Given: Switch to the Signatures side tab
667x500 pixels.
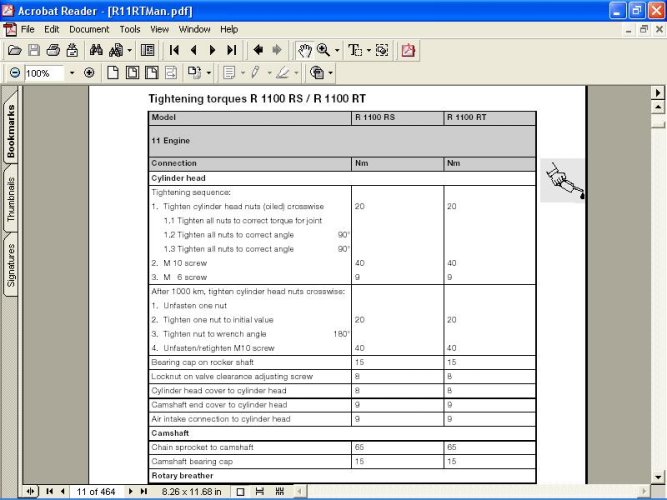Looking at the screenshot, I should [x=11, y=265].
